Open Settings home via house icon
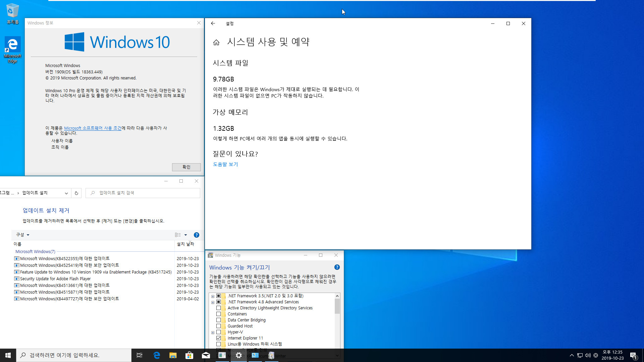Image resolution: width=644 pixels, height=362 pixels. 216,42
